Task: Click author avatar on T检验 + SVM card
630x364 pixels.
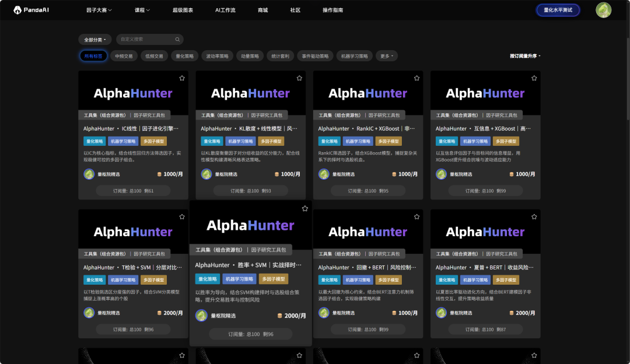Action: pos(89,313)
